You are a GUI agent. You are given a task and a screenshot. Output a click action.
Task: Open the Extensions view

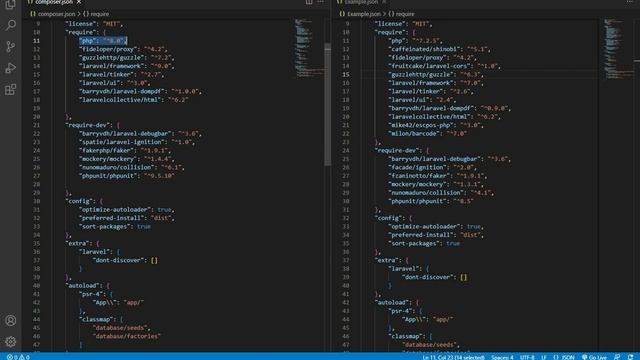pos(11,89)
